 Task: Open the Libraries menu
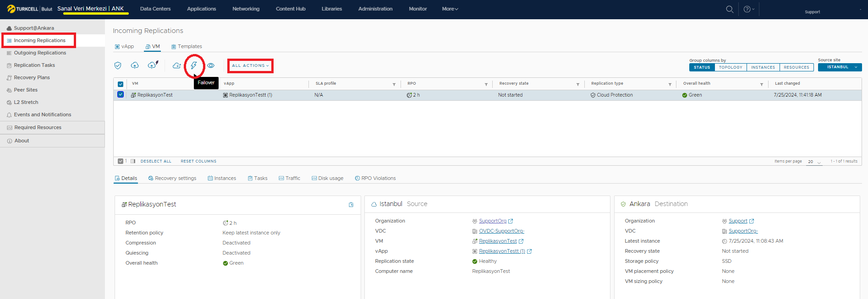(x=332, y=9)
